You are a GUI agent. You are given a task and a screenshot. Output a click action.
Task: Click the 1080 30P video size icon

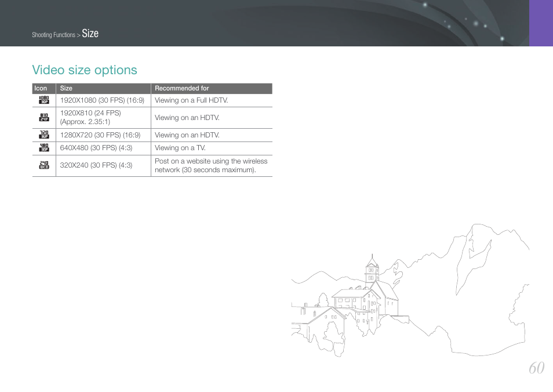(x=43, y=100)
